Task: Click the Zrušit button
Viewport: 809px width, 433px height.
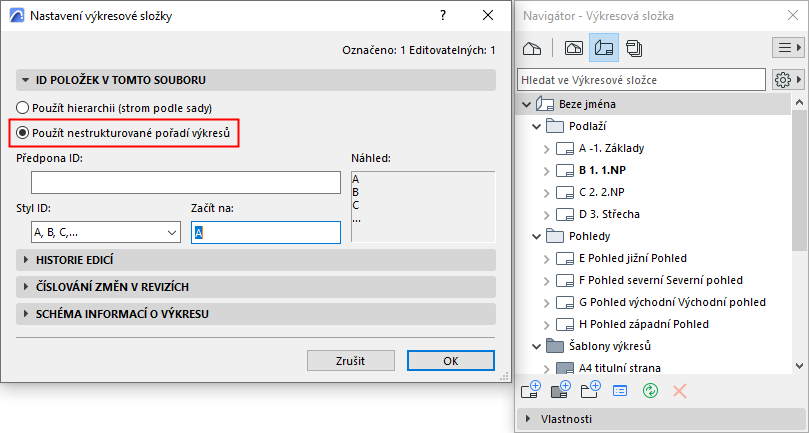Action: [350, 360]
